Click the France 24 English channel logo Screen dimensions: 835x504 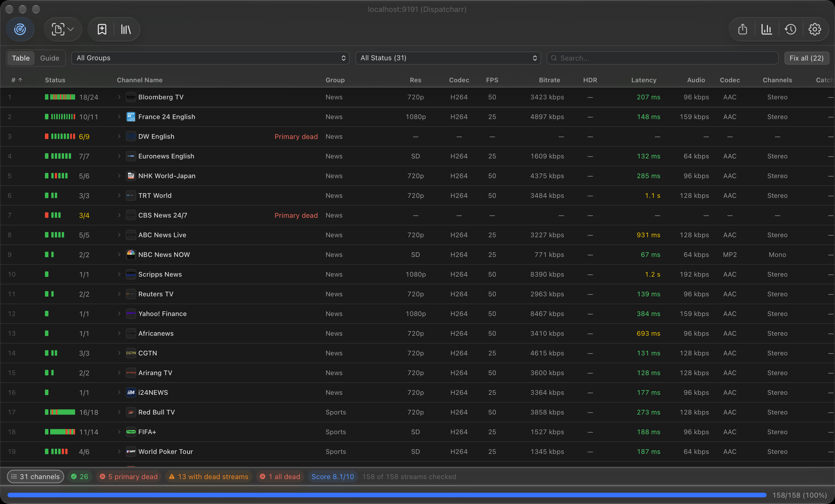(x=131, y=117)
